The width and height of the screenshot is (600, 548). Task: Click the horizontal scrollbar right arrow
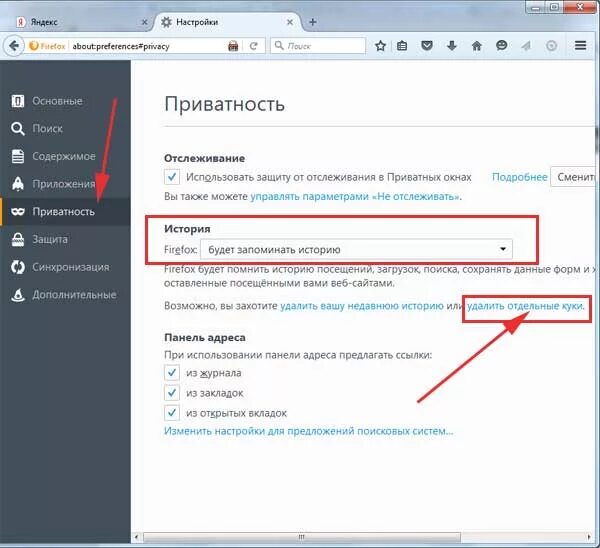(589, 537)
